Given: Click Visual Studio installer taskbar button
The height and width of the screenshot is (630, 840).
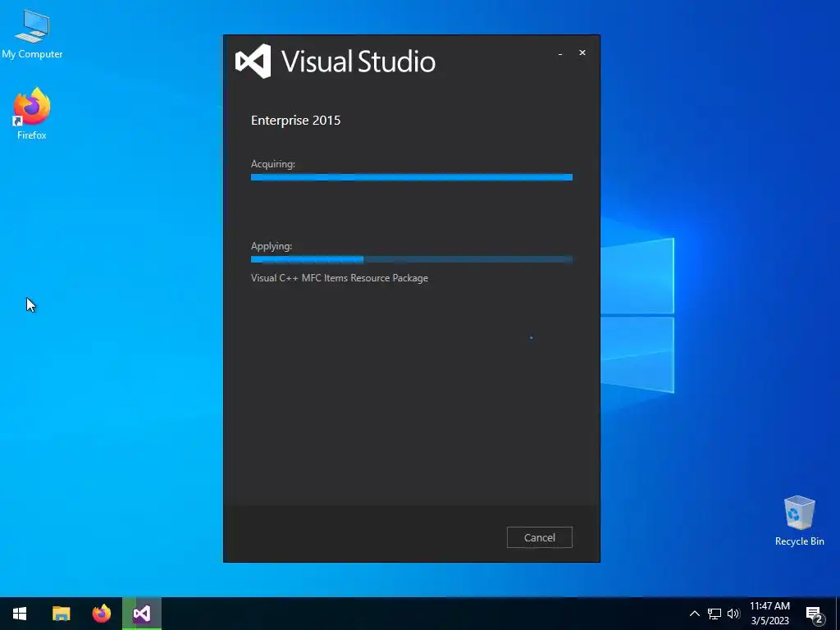Looking at the screenshot, I should (x=142, y=614).
